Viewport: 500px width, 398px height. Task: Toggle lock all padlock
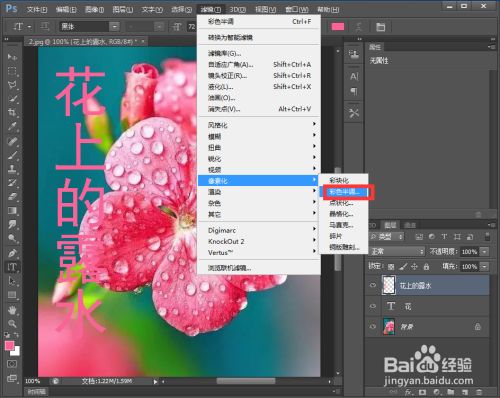426,267
